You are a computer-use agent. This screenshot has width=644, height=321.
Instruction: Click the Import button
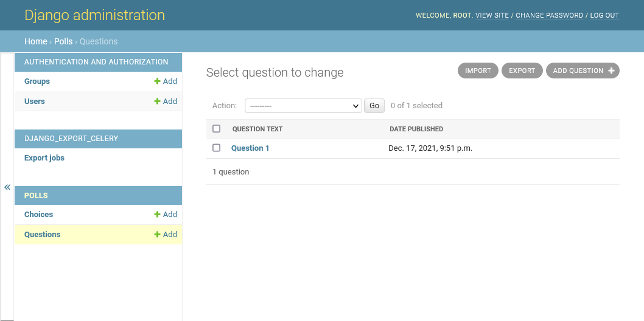[478, 71]
